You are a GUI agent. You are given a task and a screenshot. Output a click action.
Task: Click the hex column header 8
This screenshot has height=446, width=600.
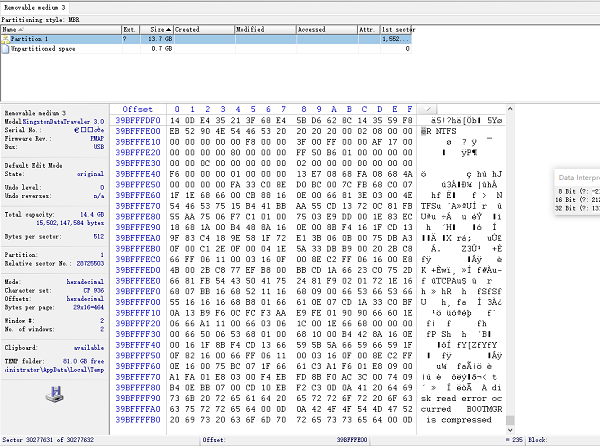pos(303,109)
